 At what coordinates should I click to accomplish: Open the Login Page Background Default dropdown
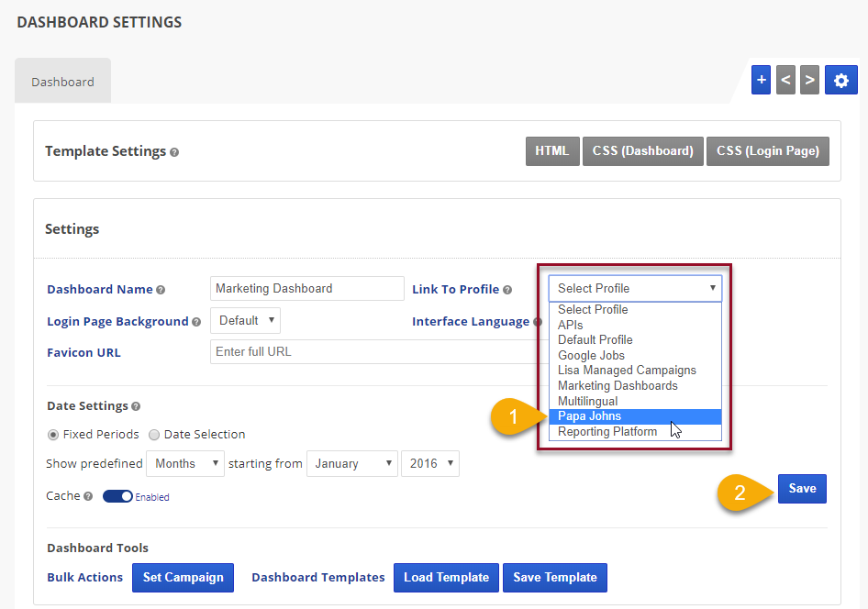coord(245,320)
